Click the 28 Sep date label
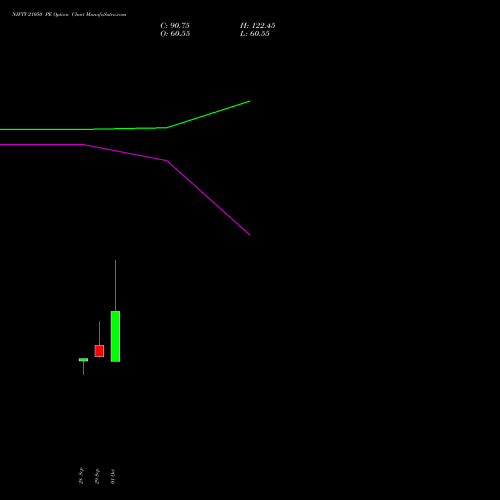Viewport: 500px width, 500px height. 81,476
